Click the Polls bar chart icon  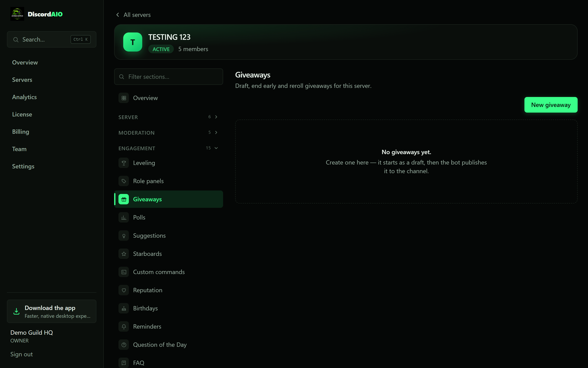point(124,217)
